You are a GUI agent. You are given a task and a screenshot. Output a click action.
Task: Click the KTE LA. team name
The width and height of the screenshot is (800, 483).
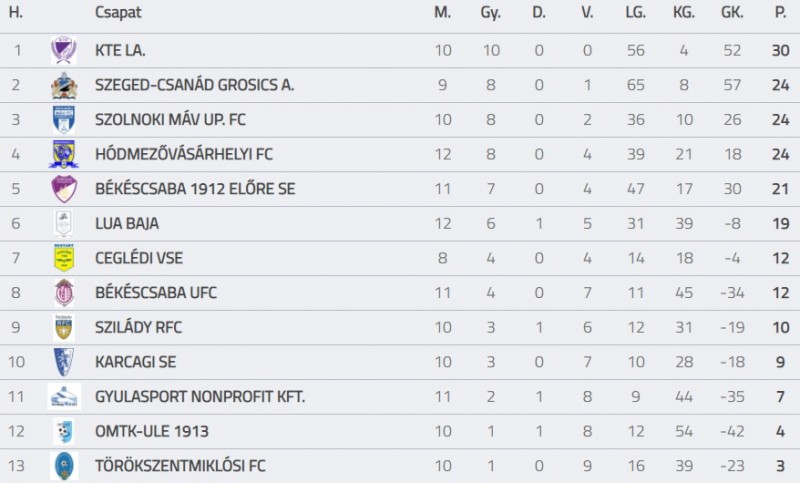click(120, 50)
